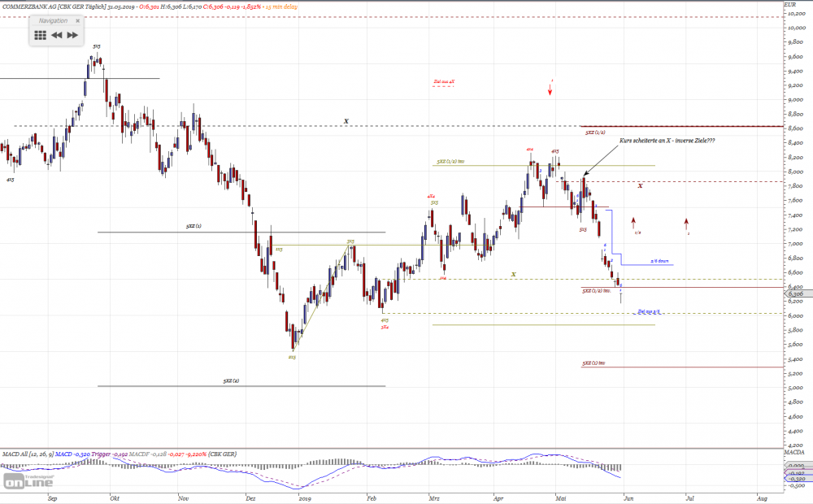Click the red down arrow above Mai
Viewport: 813px width, 504px height.
pyautogui.click(x=550, y=89)
